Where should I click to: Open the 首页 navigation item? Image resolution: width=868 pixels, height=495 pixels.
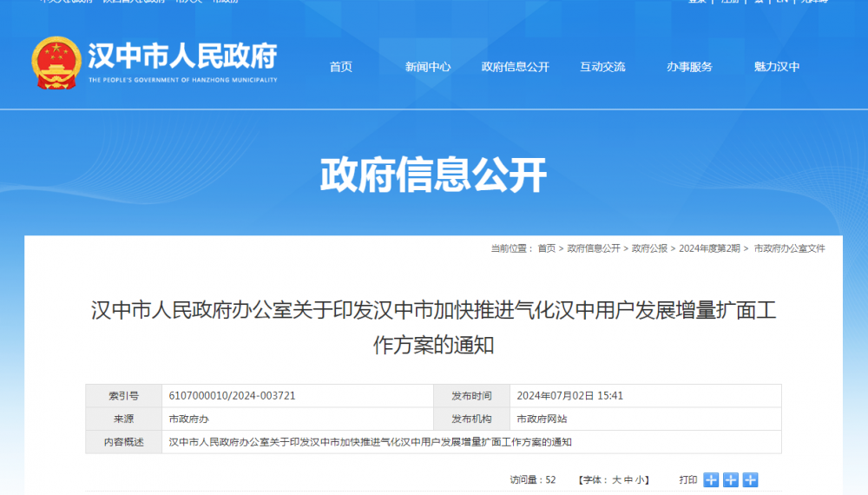(x=341, y=67)
